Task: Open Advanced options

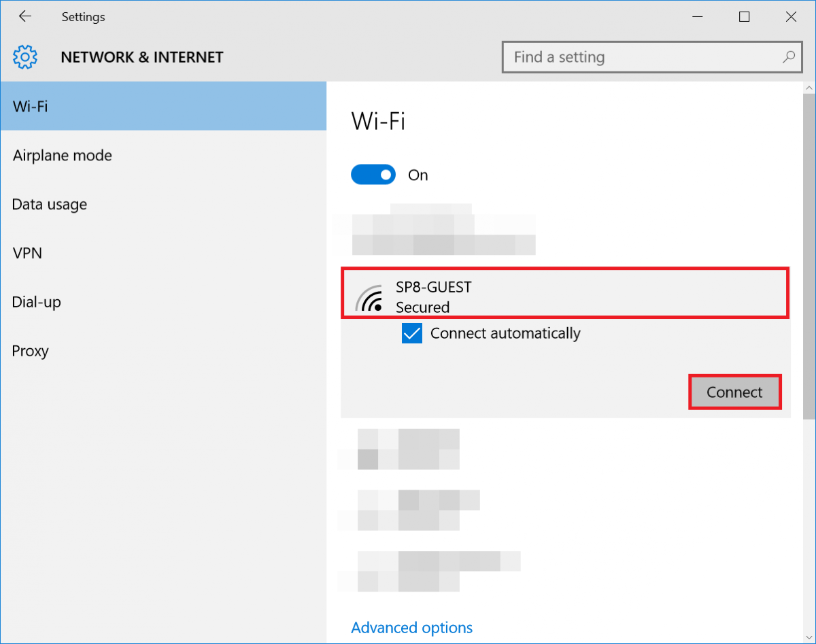Action: pyautogui.click(x=411, y=627)
